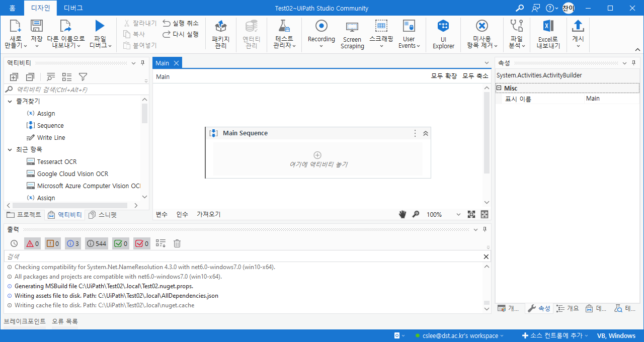Click the Publish (게시) icon
Screen dimensions: 644x342
[x=578, y=26]
